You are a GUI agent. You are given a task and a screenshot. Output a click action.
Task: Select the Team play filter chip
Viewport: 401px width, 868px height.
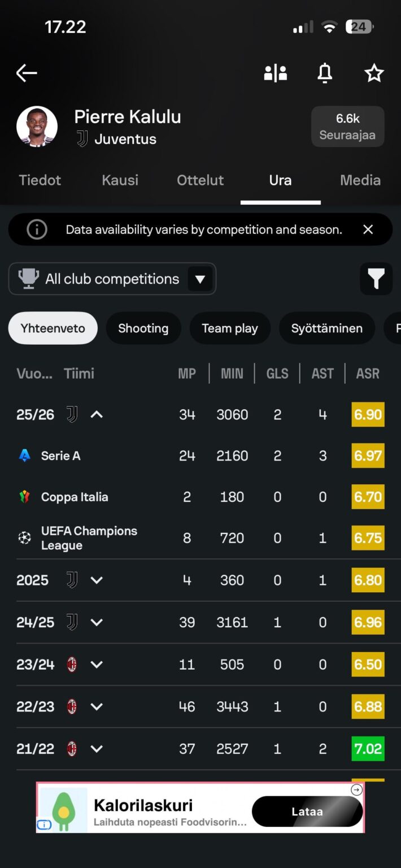[230, 328]
